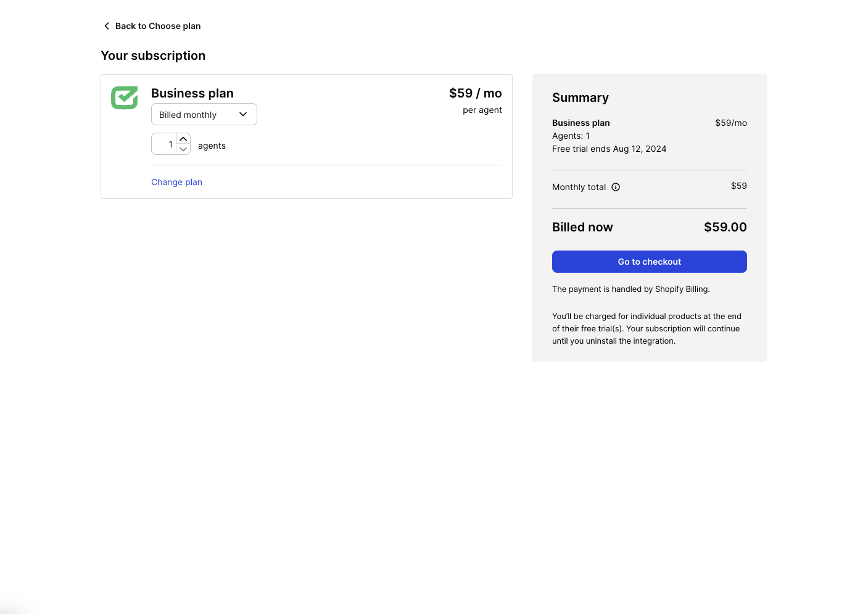
Task: Click the 'Agents: 1' summary line
Action: pos(571,136)
